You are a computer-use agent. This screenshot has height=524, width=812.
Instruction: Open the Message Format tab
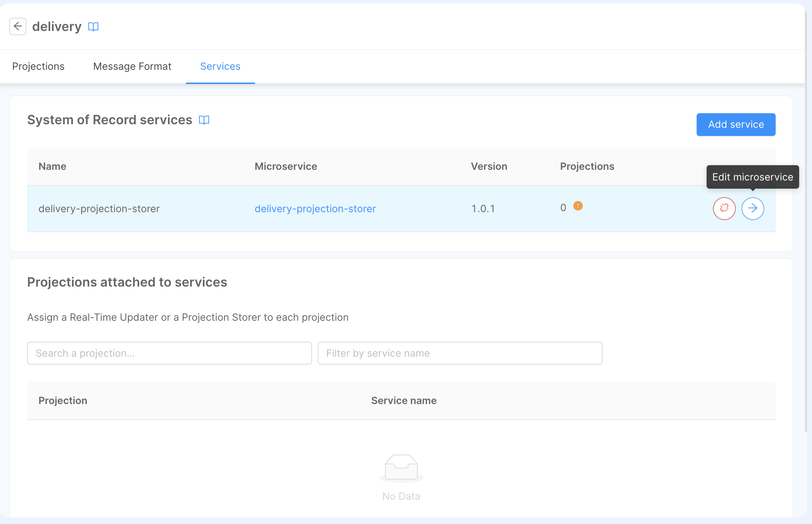pyautogui.click(x=132, y=67)
